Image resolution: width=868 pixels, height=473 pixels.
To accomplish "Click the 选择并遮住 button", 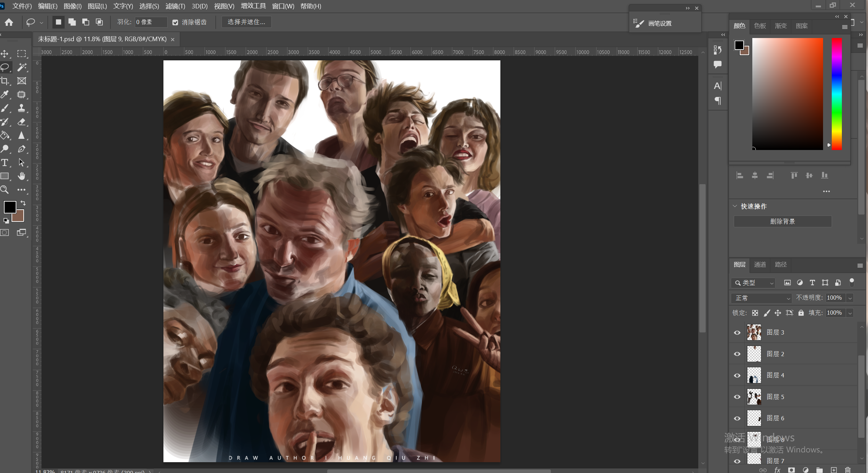I will coord(246,22).
